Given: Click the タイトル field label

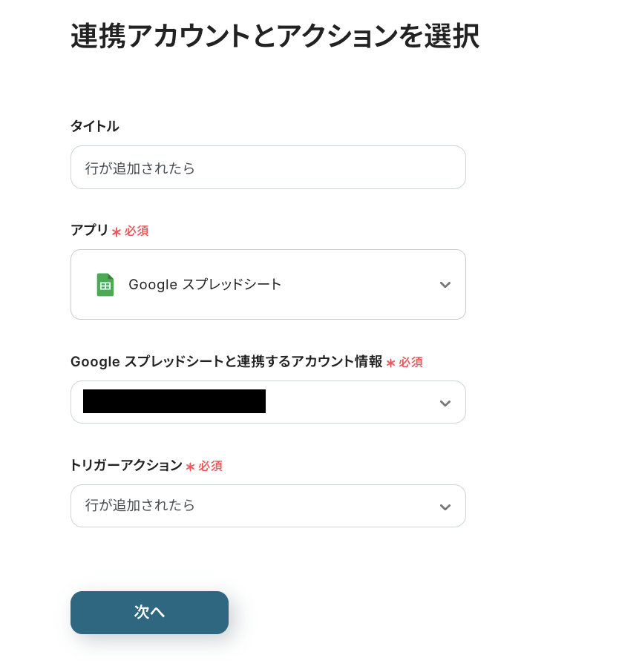Looking at the screenshot, I should 94,126.
